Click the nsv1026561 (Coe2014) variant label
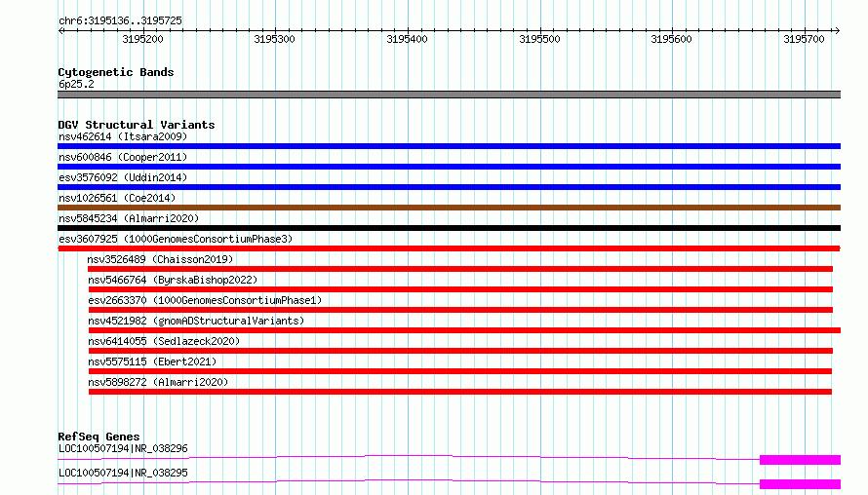Screen dimensions: 868x495 point(117,198)
